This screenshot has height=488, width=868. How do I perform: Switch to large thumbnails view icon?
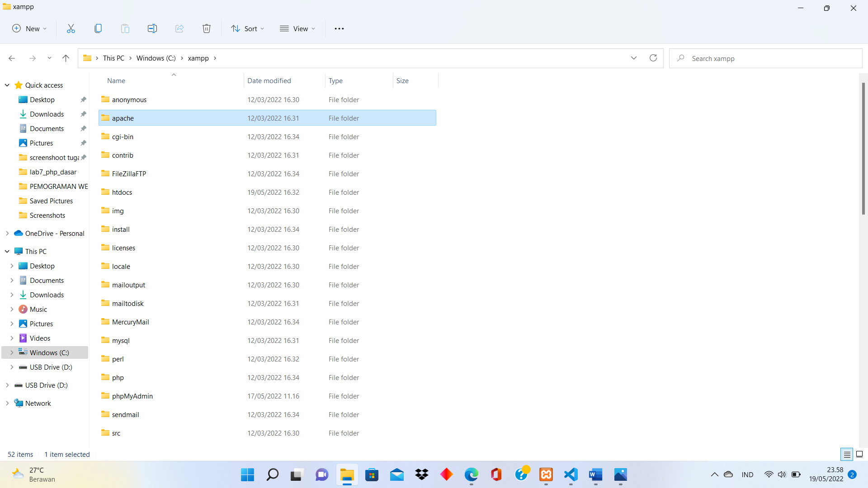859,455
